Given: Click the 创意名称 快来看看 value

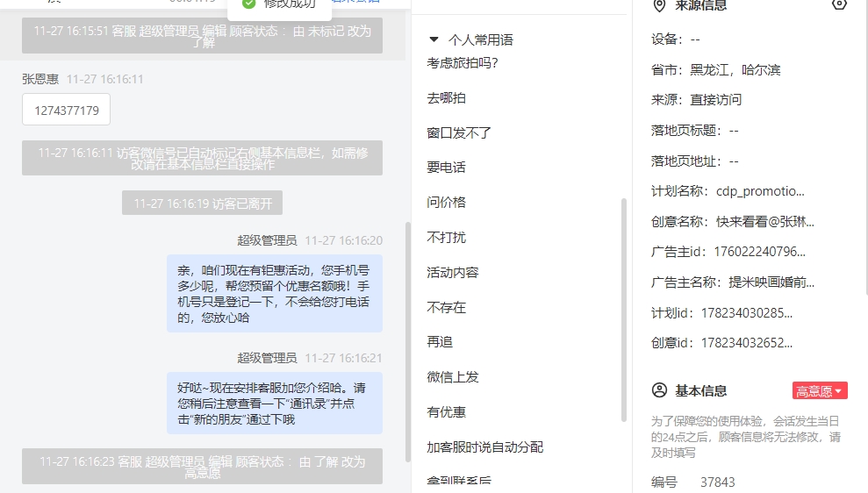Looking at the screenshot, I should click(x=765, y=222).
